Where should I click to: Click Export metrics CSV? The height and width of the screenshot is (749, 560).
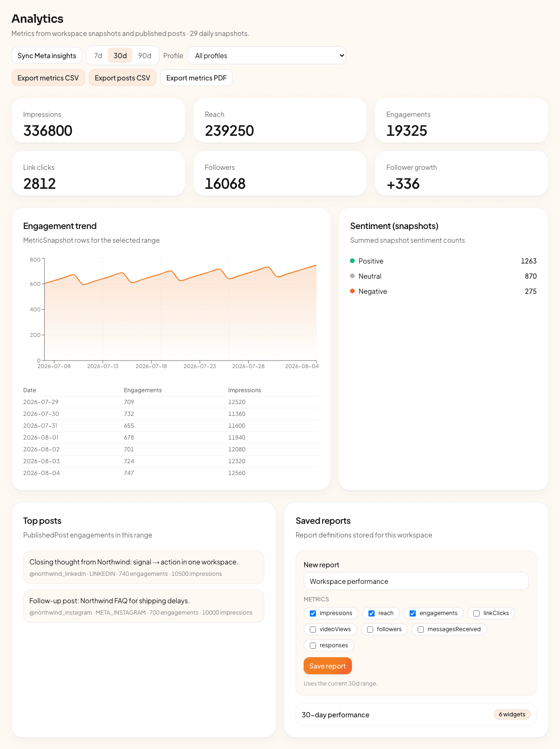(x=48, y=78)
